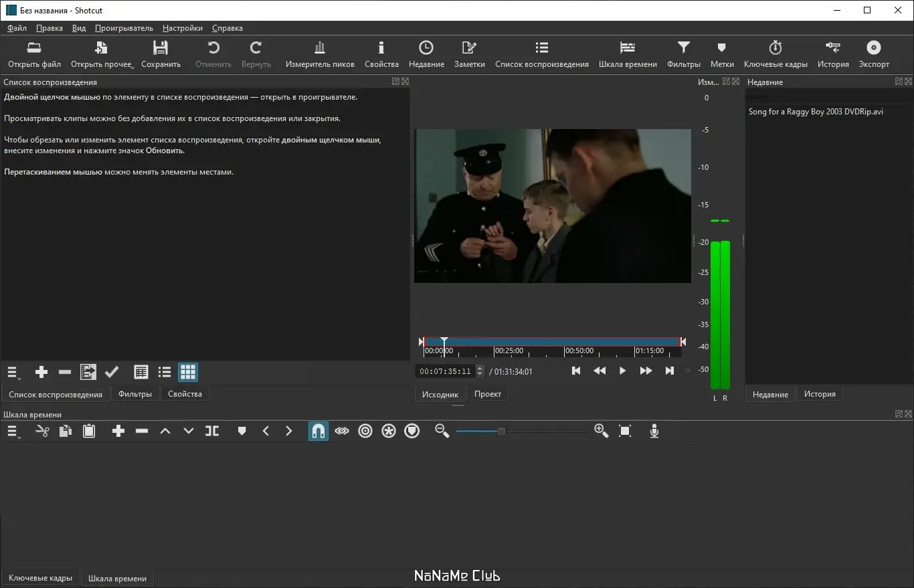The image size is (914, 588).
Task: Click the timecode spinner arrows in player
Action: (480, 371)
